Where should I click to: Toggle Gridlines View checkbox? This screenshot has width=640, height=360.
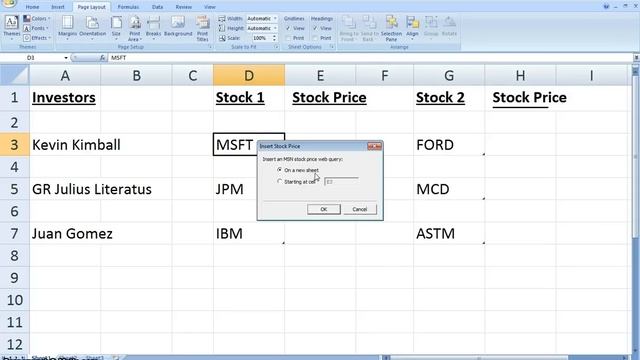[288, 28]
